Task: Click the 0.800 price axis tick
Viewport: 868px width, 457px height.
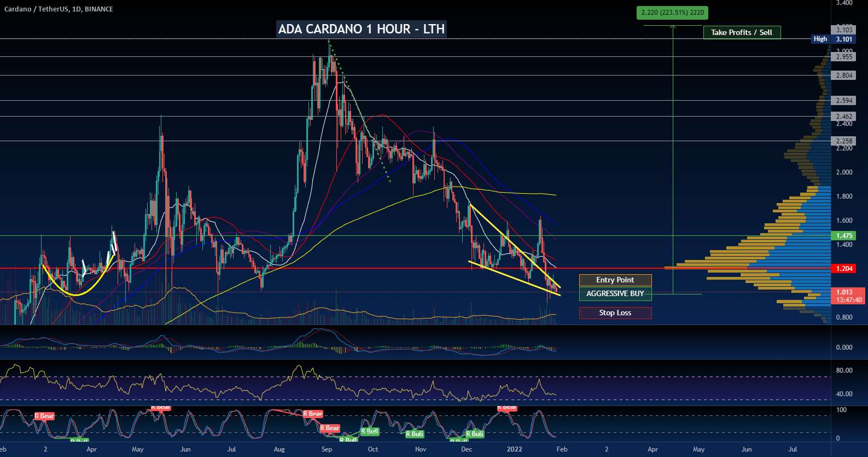Action: pyautogui.click(x=844, y=317)
